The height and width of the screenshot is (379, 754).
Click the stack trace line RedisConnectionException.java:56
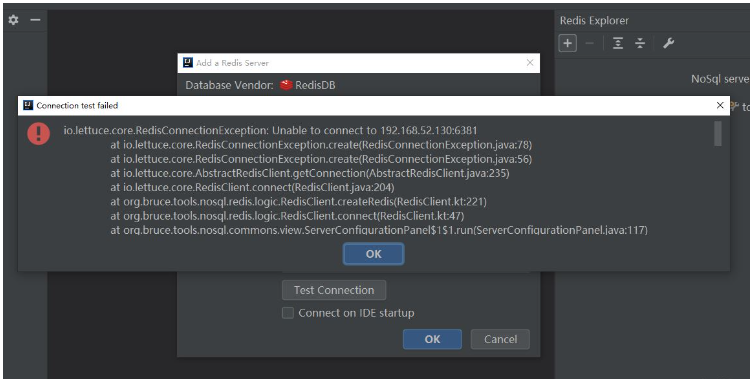pos(321,159)
